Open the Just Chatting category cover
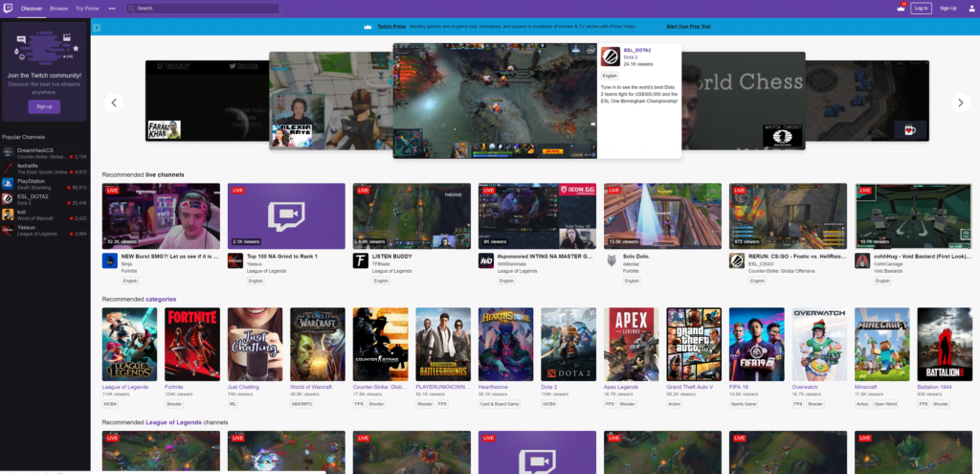Viewport: 980px width, 474px height. point(255,344)
